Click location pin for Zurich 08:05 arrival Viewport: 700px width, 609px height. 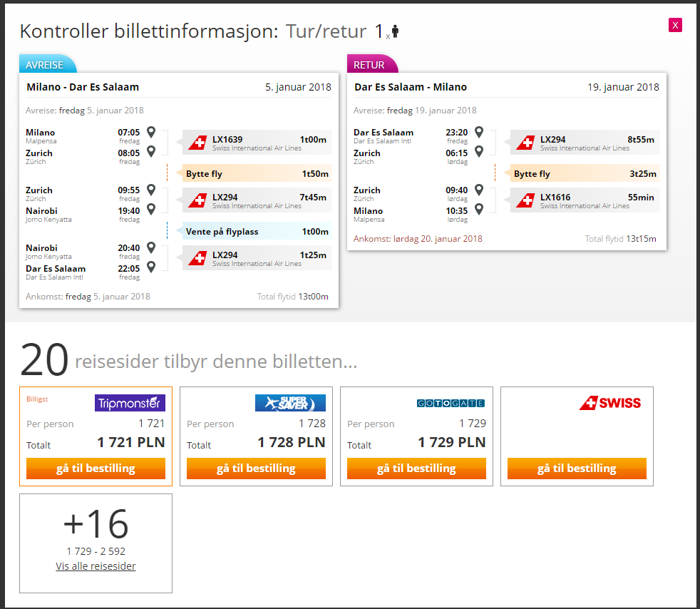(x=151, y=152)
